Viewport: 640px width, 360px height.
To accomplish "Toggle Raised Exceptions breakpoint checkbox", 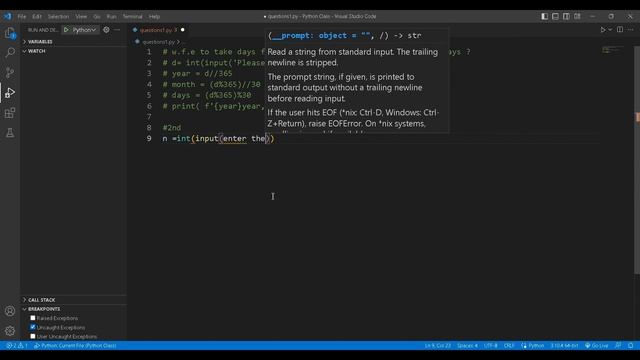I will pyautogui.click(x=33, y=318).
